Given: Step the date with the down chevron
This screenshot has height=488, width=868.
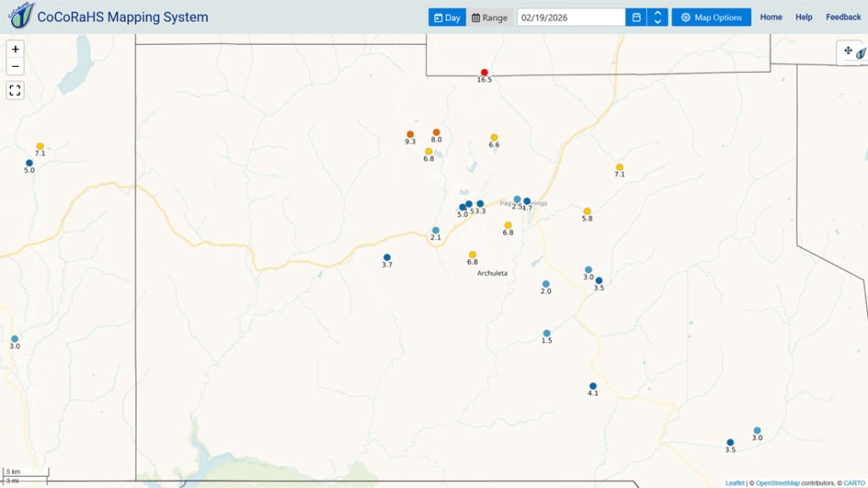Looking at the screenshot, I should click(657, 21).
